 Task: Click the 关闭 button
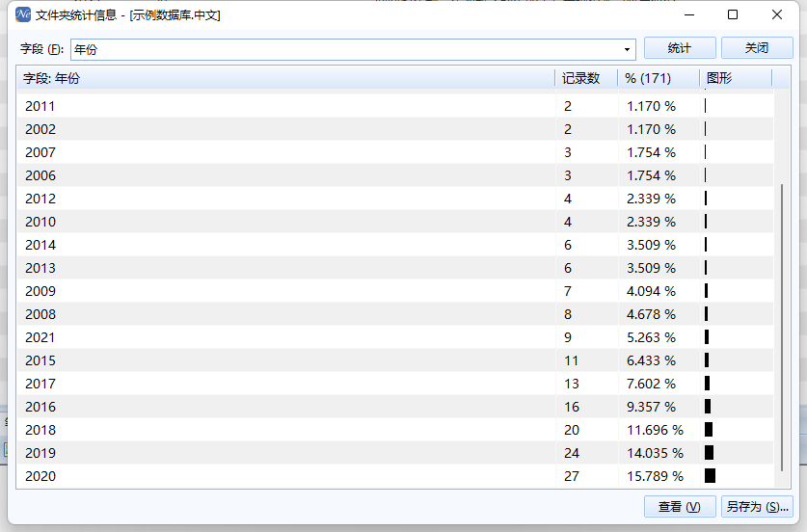[x=757, y=48]
